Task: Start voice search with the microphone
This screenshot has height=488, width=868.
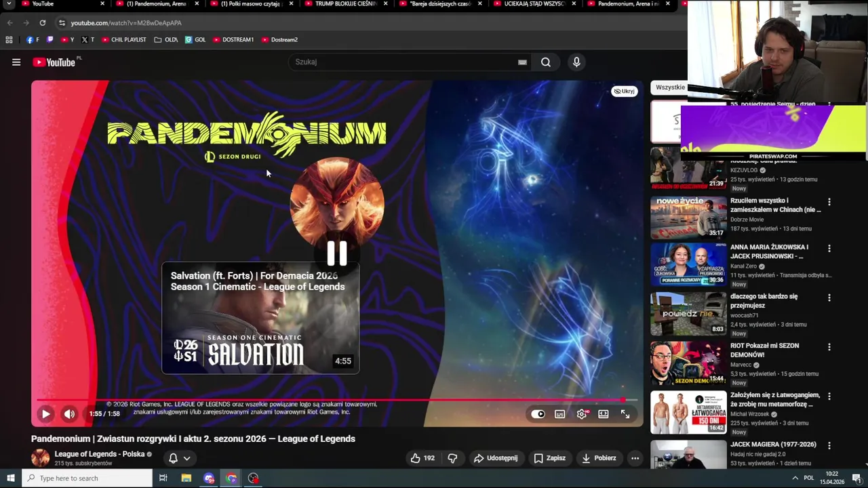Action: pyautogui.click(x=576, y=62)
